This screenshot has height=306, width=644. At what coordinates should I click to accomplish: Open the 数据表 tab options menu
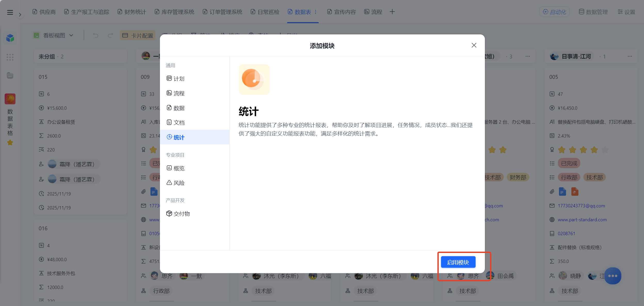315,12
